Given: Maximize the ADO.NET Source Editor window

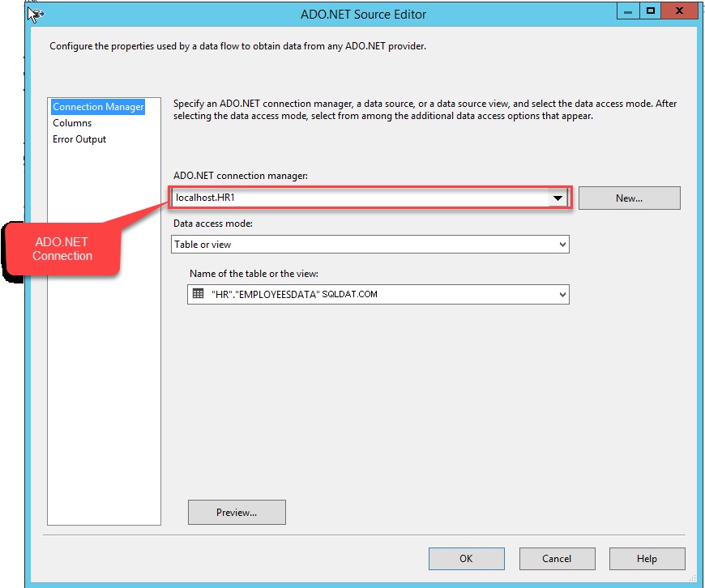Looking at the screenshot, I should [650, 11].
